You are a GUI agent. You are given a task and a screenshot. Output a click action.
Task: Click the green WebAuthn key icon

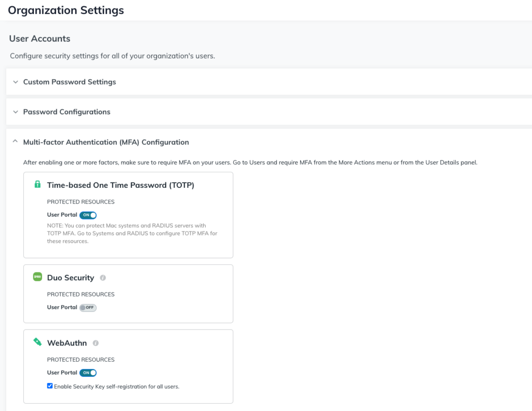[x=37, y=342]
